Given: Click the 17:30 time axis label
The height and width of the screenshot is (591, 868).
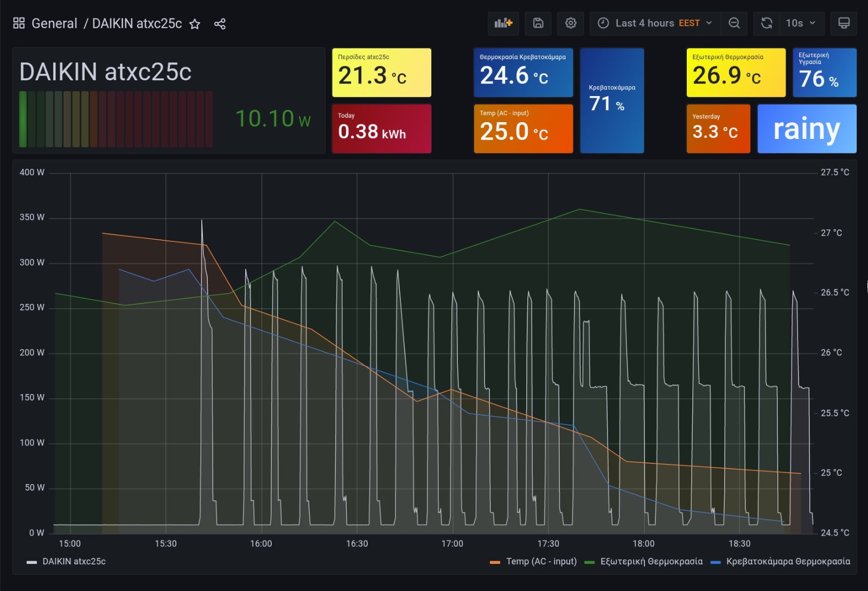Looking at the screenshot, I should click(x=548, y=544).
